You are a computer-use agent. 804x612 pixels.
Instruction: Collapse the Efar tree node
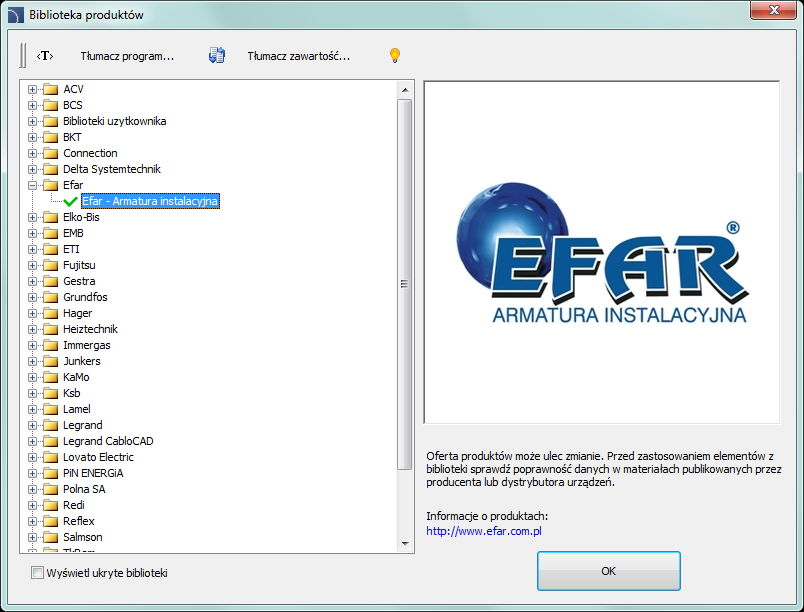pos(32,186)
